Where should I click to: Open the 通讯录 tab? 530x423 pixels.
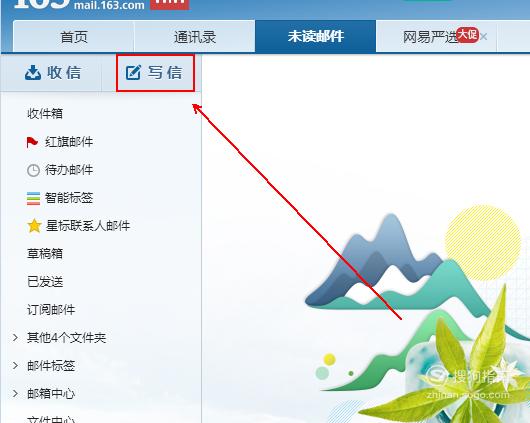195,37
